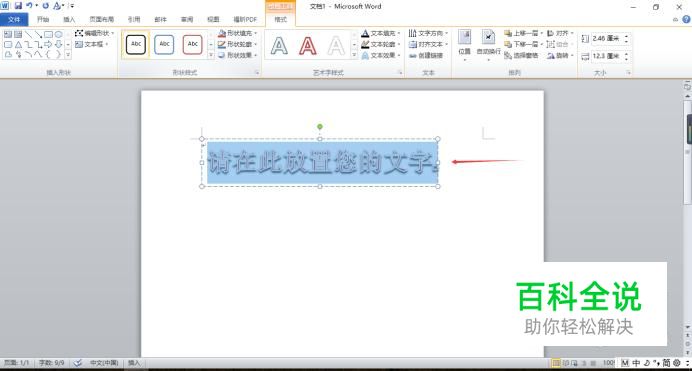This screenshot has height=371, width=692.
Task: Expand the shapes gallery More arrow
Action: pos(68,55)
